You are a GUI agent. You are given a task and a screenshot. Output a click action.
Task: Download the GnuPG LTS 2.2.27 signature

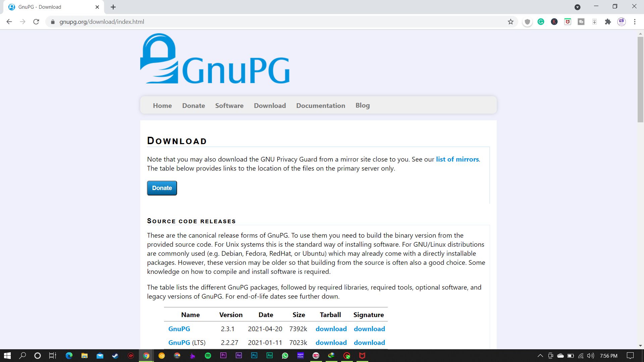tap(369, 343)
